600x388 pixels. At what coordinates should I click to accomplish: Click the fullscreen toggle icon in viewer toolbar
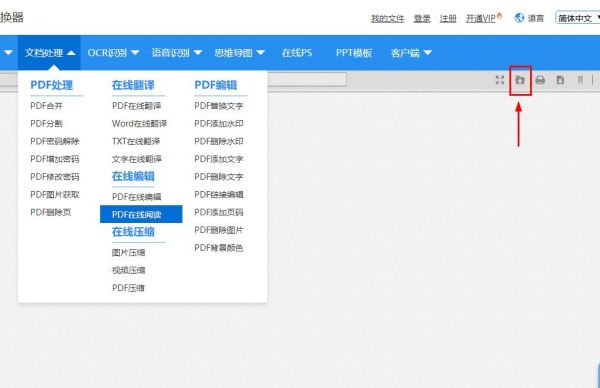499,80
